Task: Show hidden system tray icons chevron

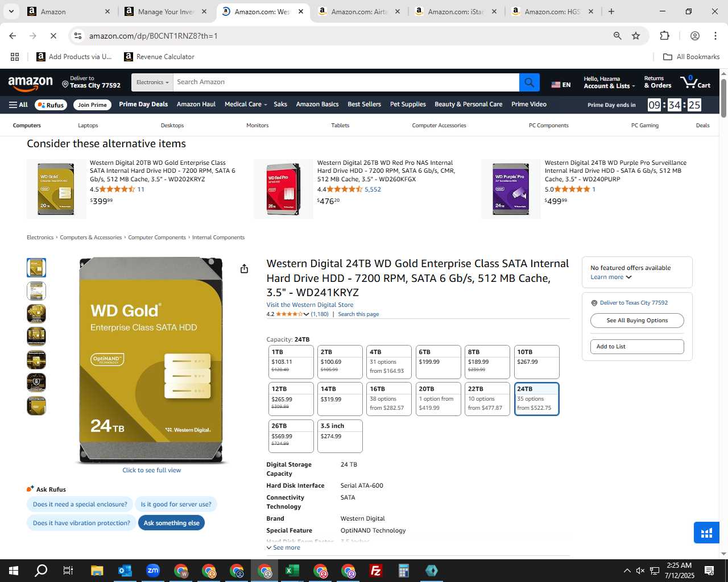Action: [627, 571]
